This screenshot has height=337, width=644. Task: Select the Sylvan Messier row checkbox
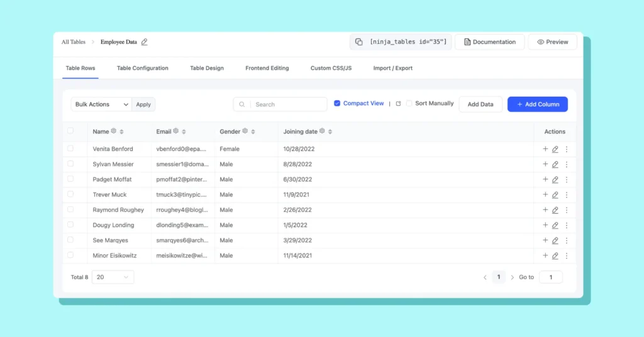pyautogui.click(x=70, y=163)
